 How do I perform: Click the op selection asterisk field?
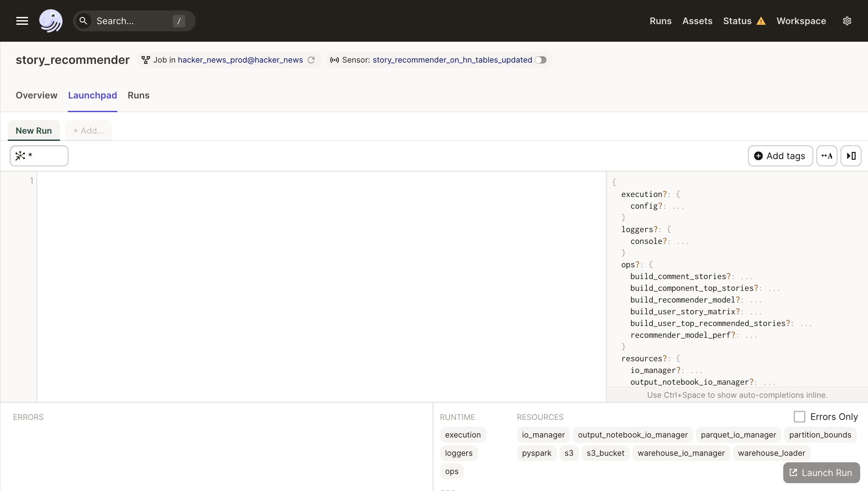39,156
